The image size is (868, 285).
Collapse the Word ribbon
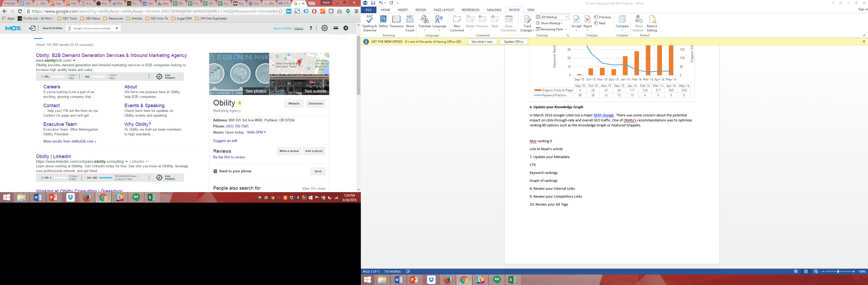click(864, 35)
